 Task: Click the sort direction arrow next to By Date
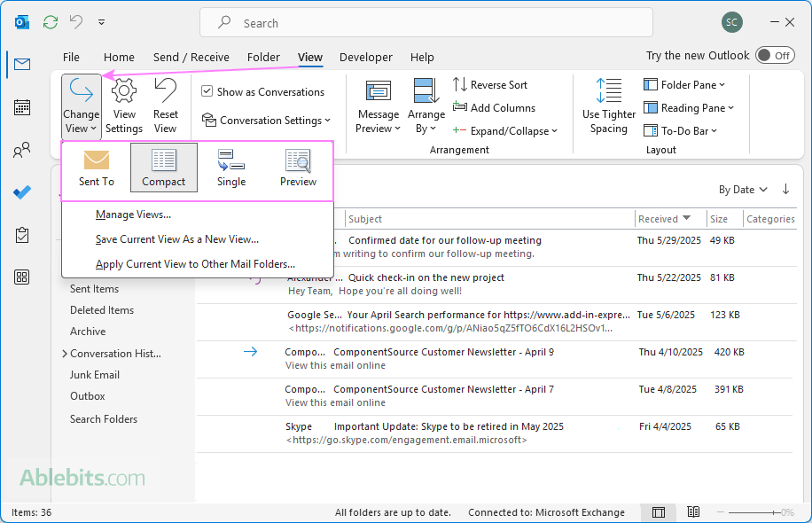coord(785,189)
